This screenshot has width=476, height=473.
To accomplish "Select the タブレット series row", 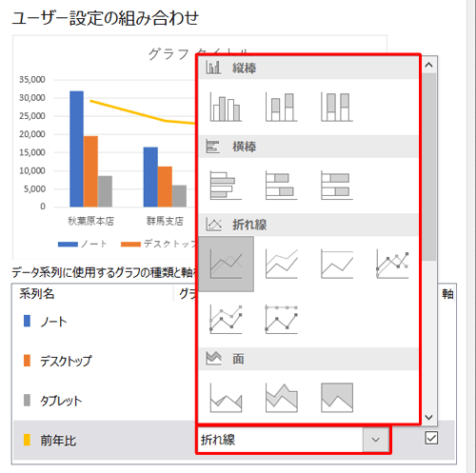I will [104, 401].
